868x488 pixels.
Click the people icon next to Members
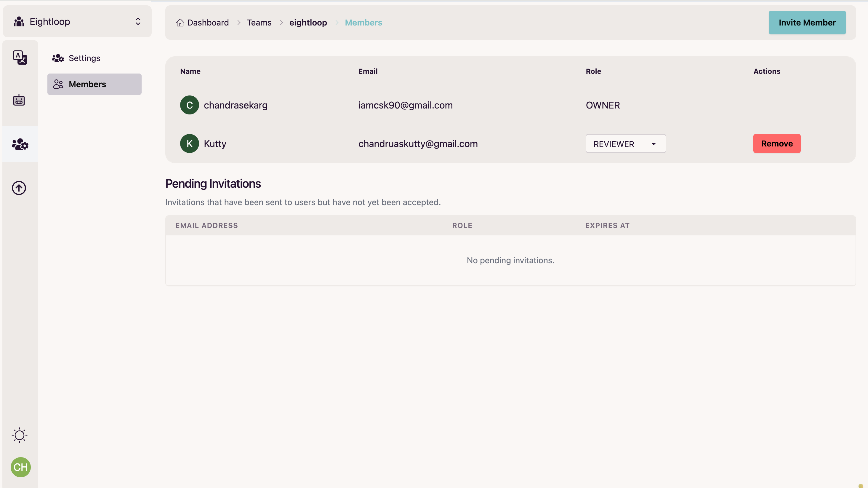58,84
